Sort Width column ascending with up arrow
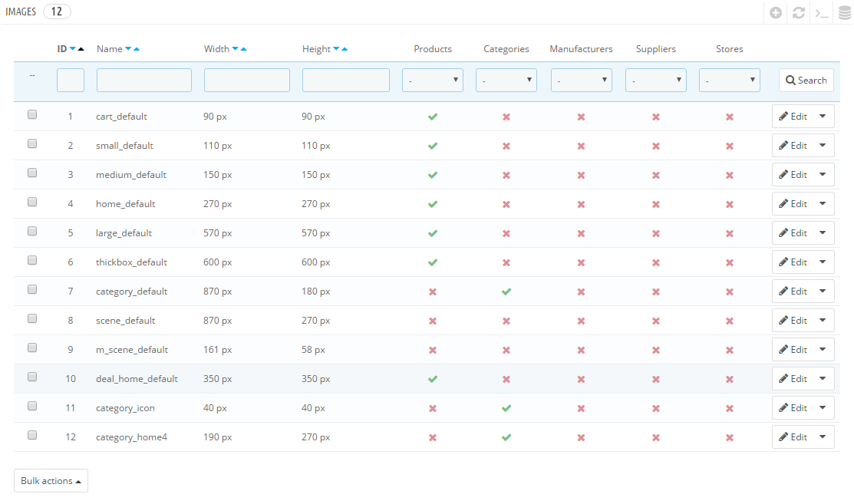Image resolution: width=854 pixels, height=504 pixels. click(244, 49)
